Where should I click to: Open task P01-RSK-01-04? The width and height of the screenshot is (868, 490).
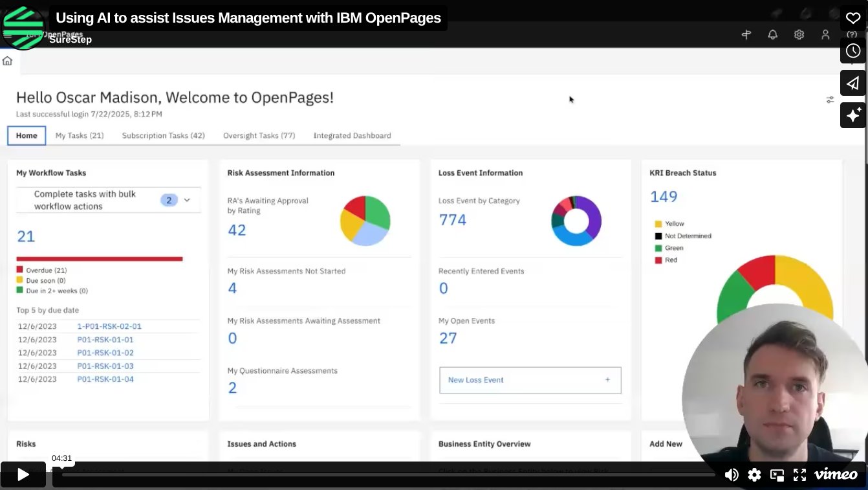tap(105, 379)
